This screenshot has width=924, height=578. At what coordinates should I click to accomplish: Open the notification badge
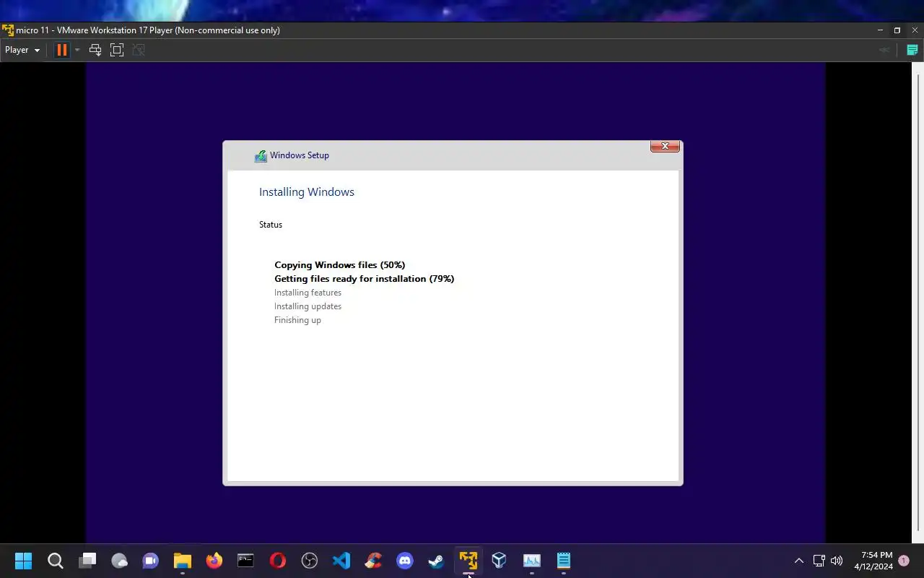point(904,561)
